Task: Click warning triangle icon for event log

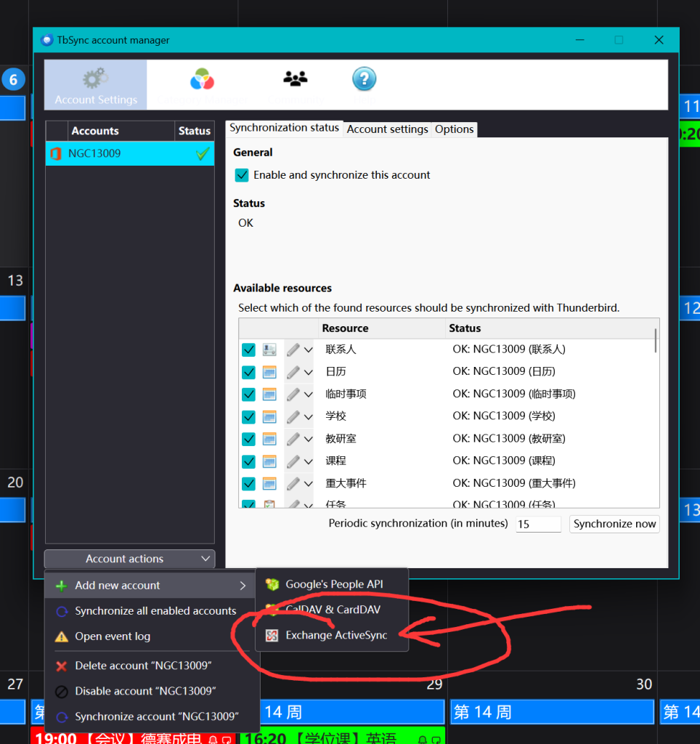Action: [62, 636]
